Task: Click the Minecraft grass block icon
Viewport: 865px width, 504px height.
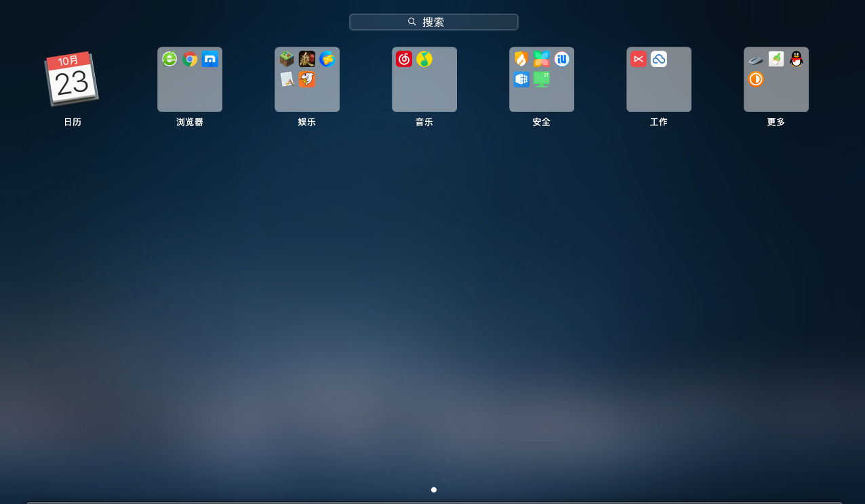Action: point(287,59)
